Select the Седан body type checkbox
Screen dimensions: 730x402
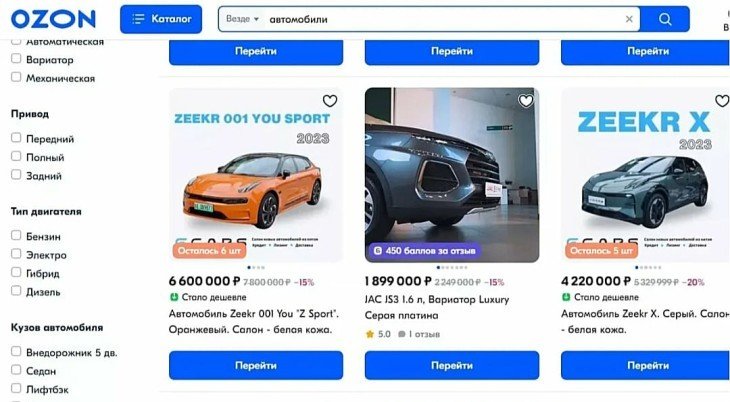click(x=16, y=370)
